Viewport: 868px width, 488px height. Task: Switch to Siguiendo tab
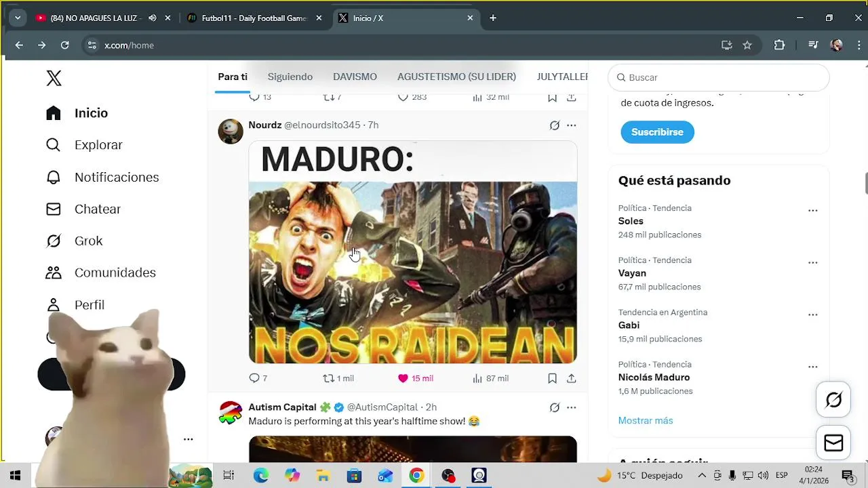coord(290,77)
